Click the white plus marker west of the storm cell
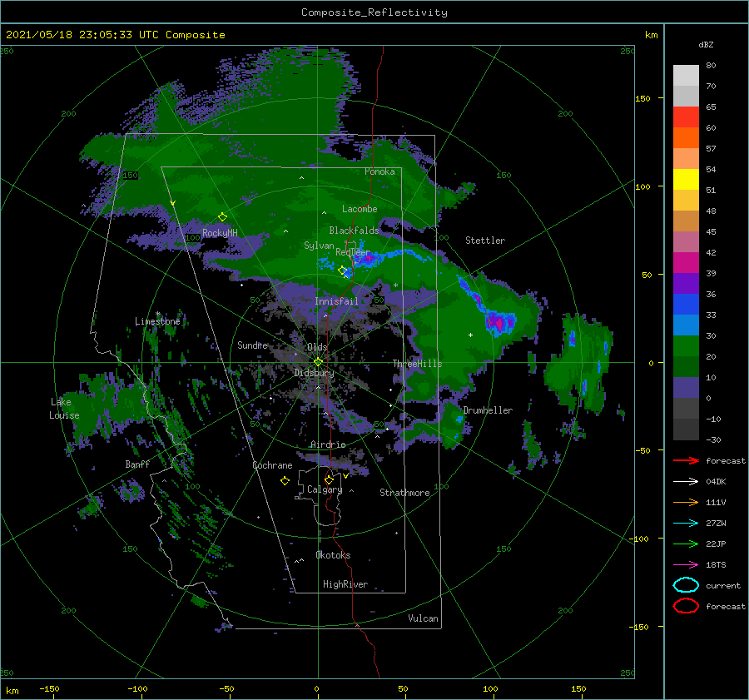The image size is (749, 700). click(x=470, y=335)
